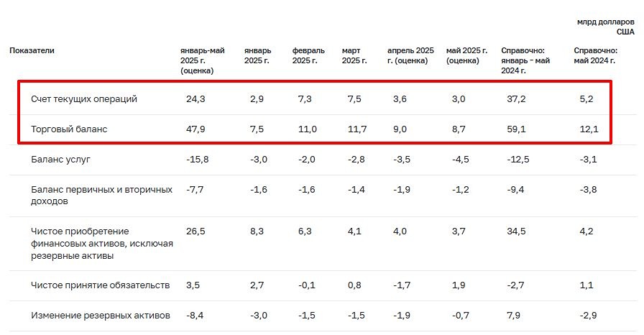Select the "Чистое принятие обязательств" row label
This screenshot has width=644, height=335.
pos(101,285)
